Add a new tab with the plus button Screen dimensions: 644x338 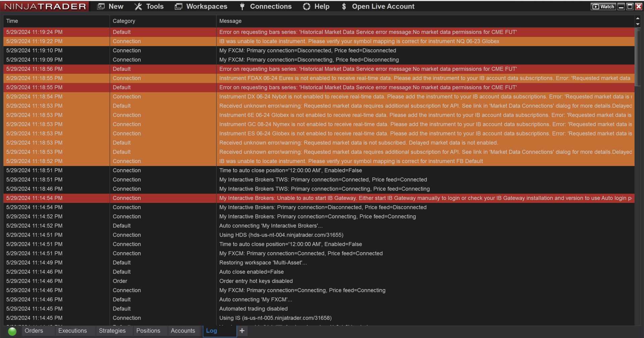[x=242, y=331]
